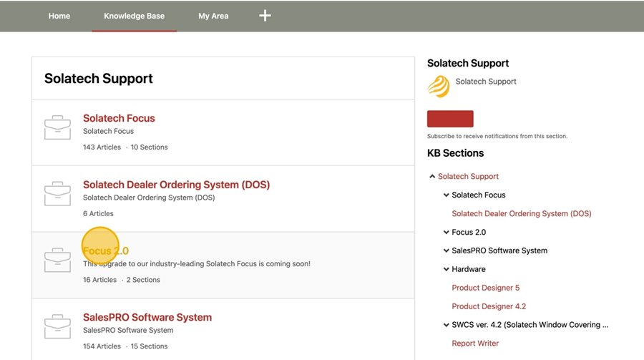Open the Solatech Focus category heading
The image size is (644, 360).
point(119,118)
